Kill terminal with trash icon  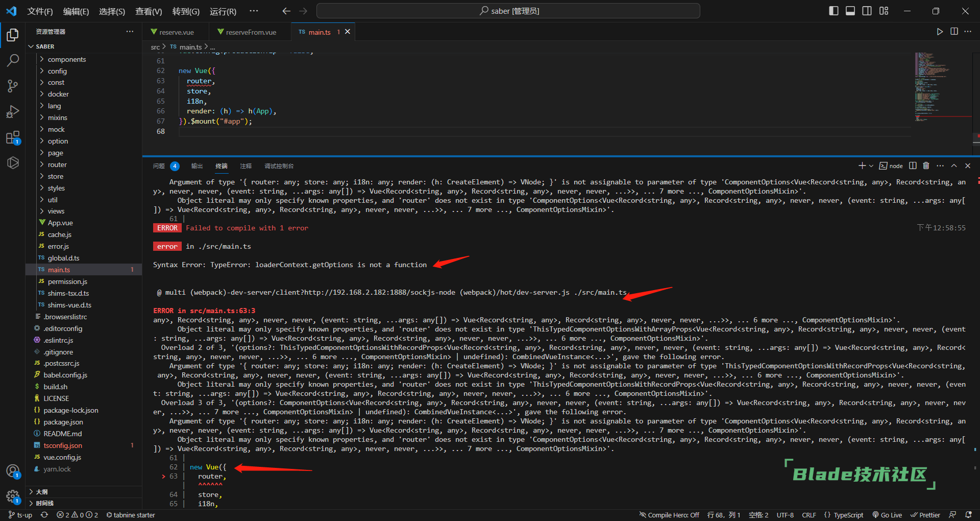926,165
